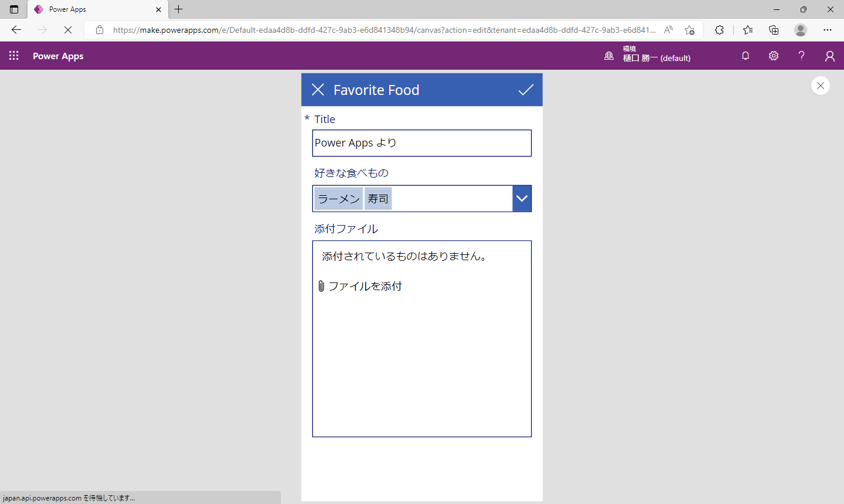The image size is (844, 504).
Task: Close the Power Apps browser tab
Action: [x=158, y=9]
